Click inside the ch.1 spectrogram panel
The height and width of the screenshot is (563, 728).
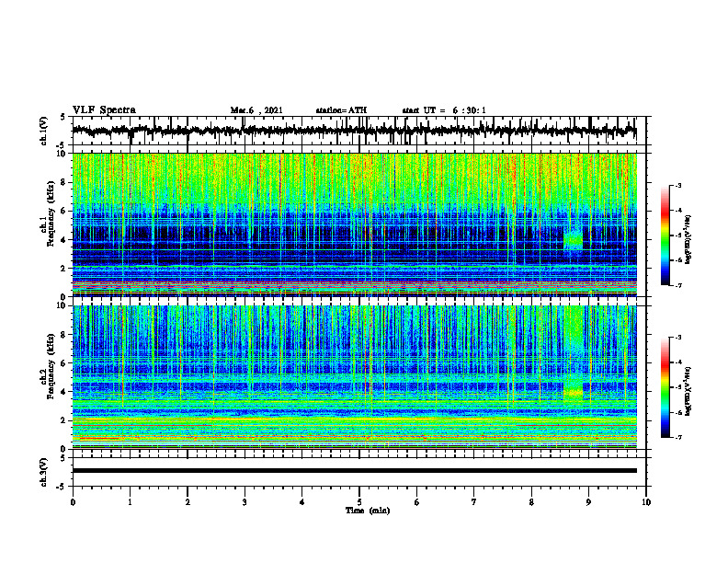[x=354, y=224]
